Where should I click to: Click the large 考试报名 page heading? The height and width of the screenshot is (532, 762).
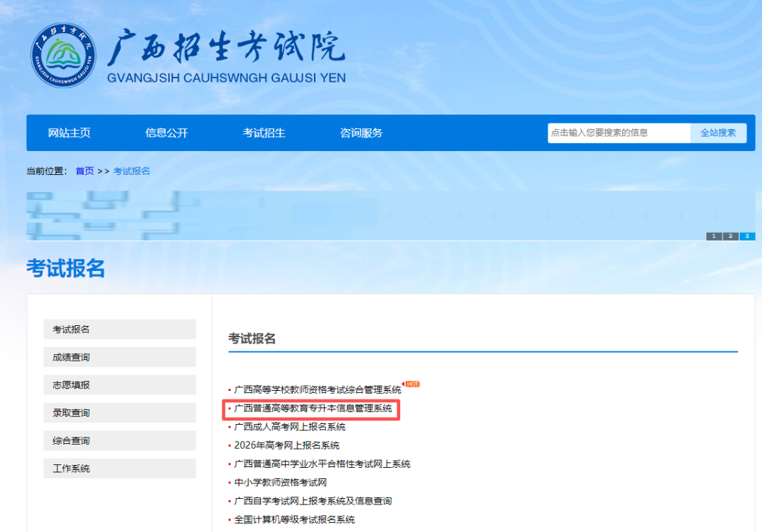66,267
